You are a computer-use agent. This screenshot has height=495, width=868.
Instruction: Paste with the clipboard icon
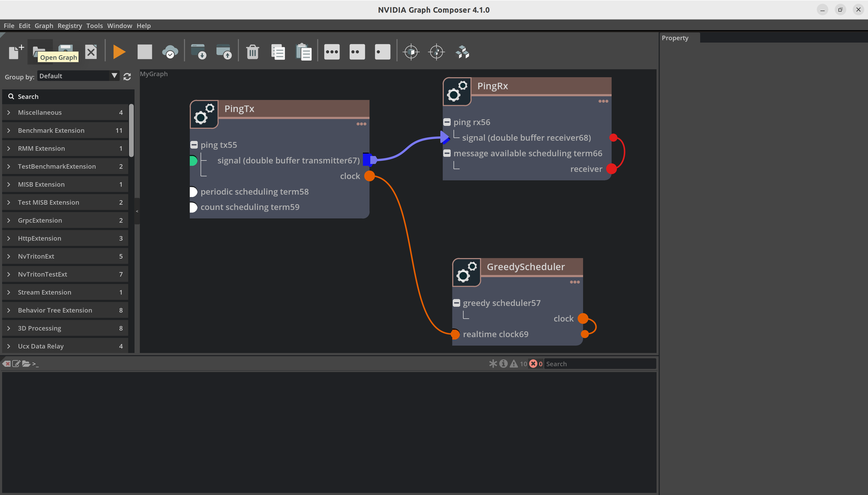tap(303, 52)
